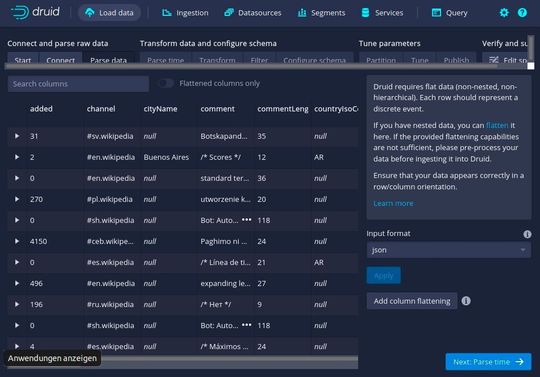Open Segments view
The image size is (540, 377).
(321, 13)
